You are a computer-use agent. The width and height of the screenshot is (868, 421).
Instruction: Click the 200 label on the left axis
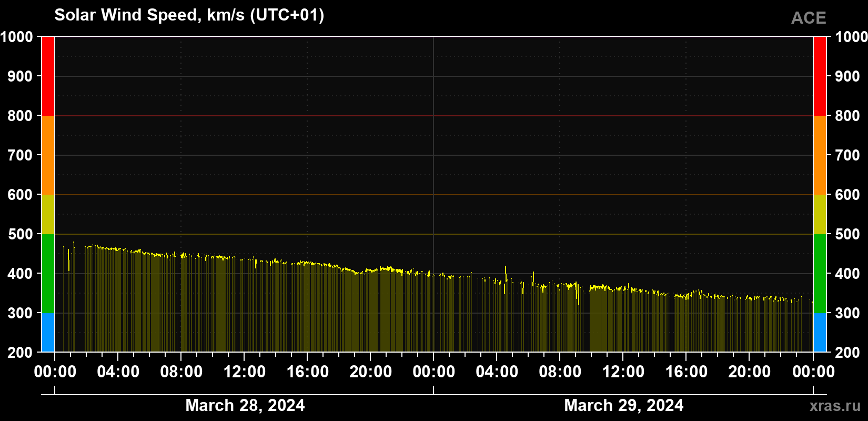coord(21,353)
